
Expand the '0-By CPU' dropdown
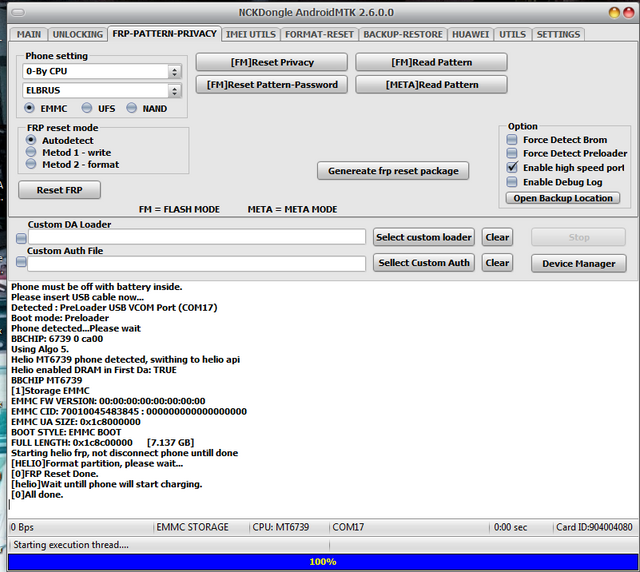pos(174,72)
